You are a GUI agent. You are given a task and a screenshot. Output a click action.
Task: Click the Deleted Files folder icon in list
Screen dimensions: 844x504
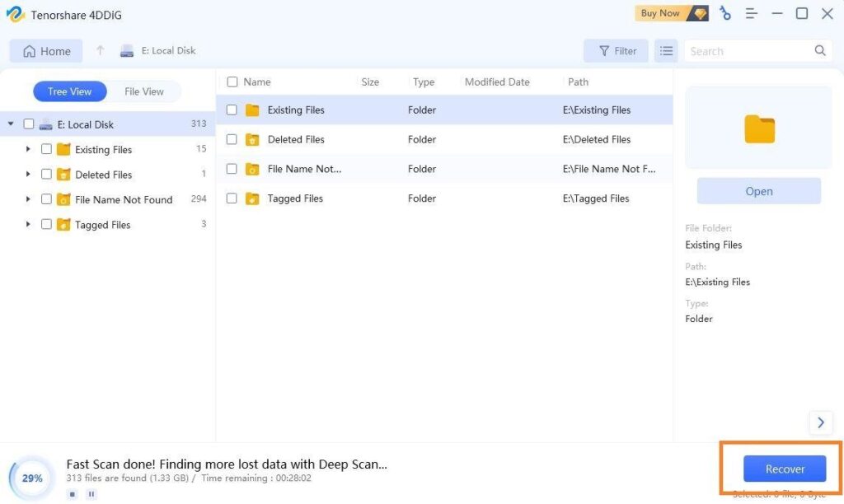252,140
